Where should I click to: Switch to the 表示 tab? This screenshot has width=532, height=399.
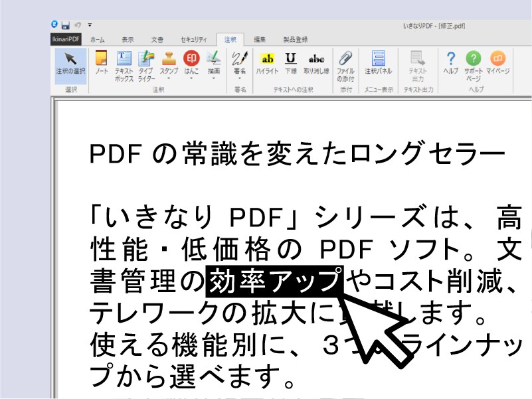128,40
